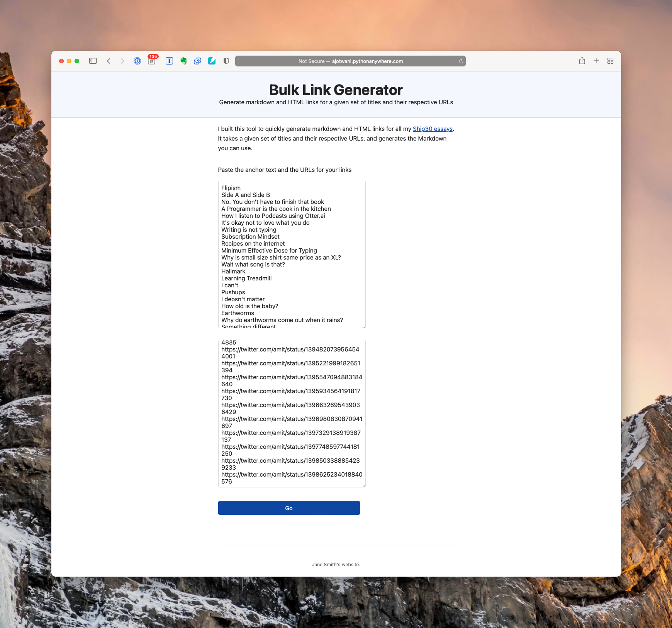Viewport: 672px width, 628px height.
Task: Click the blue pen extension icon
Action: point(212,61)
